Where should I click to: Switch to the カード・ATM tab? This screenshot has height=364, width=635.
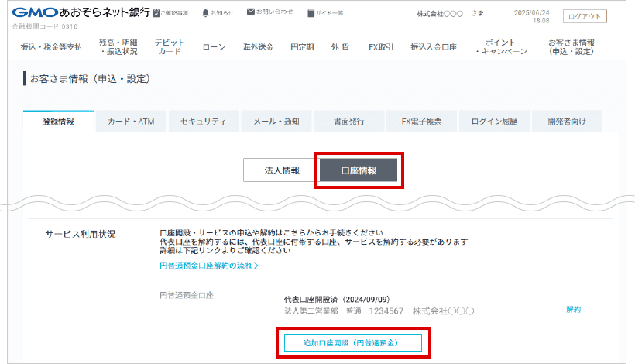pyautogui.click(x=131, y=122)
